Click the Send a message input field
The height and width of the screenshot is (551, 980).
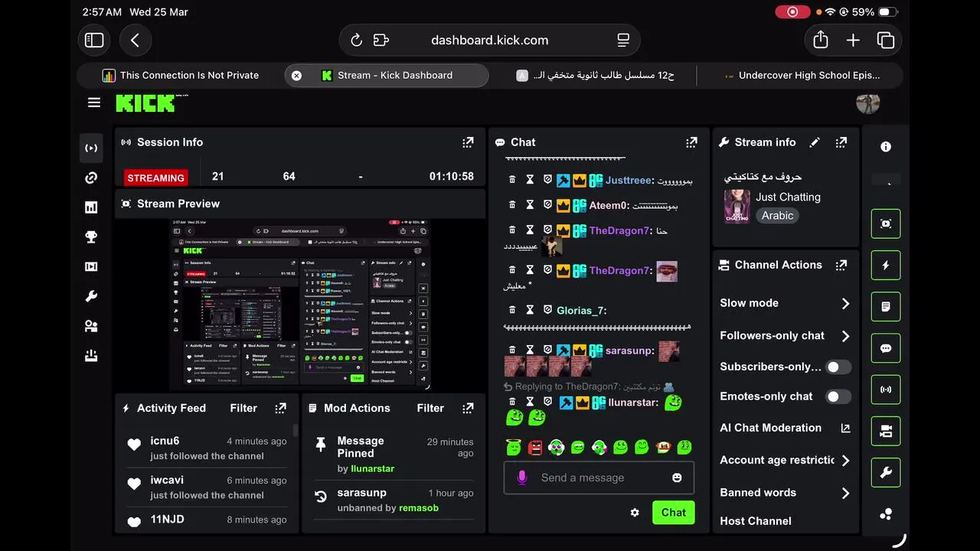pyautogui.click(x=599, y=478)
